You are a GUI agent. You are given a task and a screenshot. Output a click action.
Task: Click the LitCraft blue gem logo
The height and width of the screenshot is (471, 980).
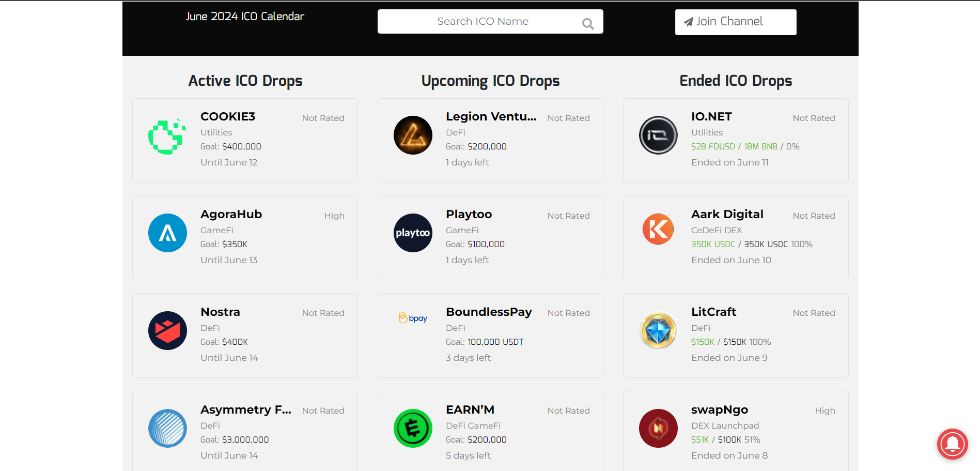click(658, 330)
